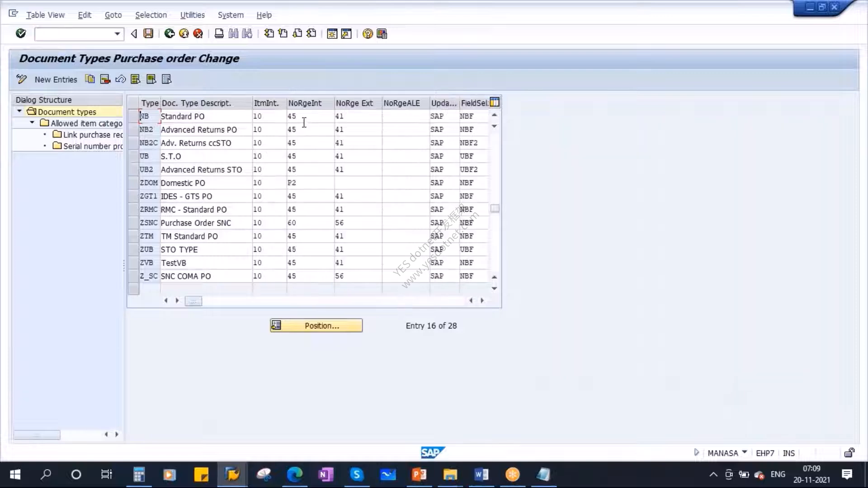This screenshot has width=868, height=488.
Task: Collapse the Document types tree node
Action: (19, 111)
